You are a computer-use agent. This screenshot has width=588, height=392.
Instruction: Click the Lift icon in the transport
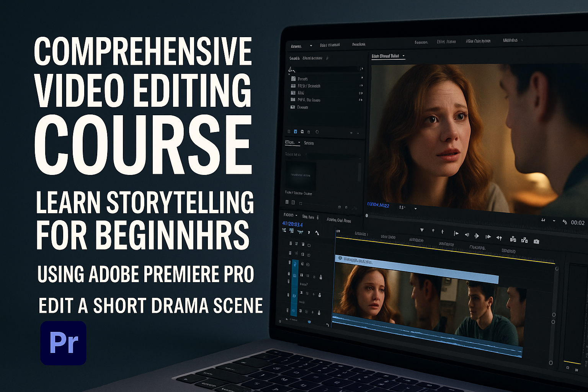tap(513, 239)
